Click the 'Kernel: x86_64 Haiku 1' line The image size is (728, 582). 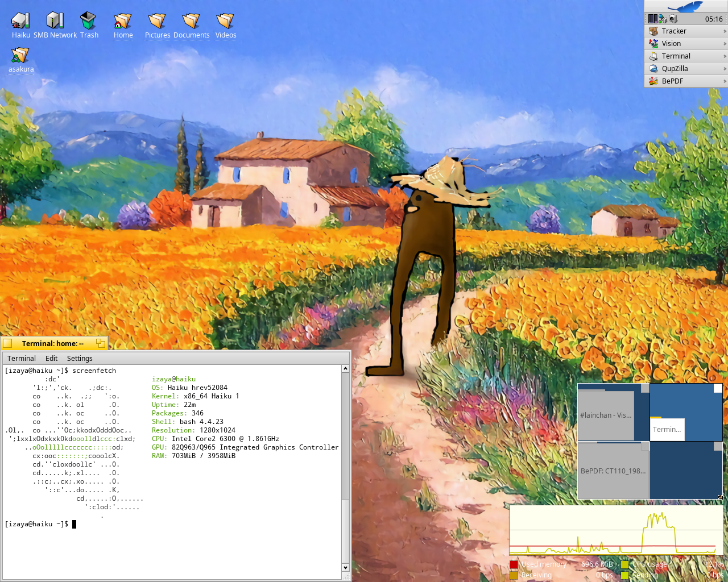196,396
